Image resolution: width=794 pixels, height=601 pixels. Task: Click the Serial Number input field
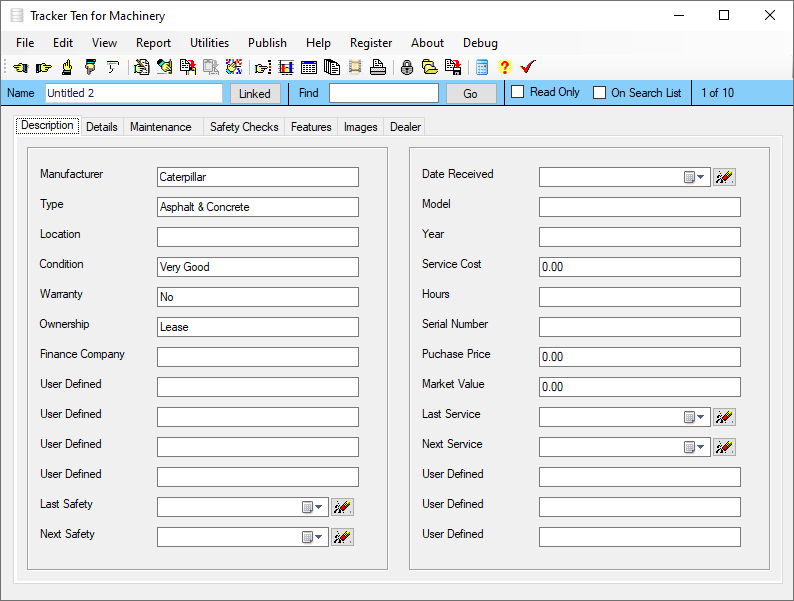pyautogui.click(x=639, y=327)
